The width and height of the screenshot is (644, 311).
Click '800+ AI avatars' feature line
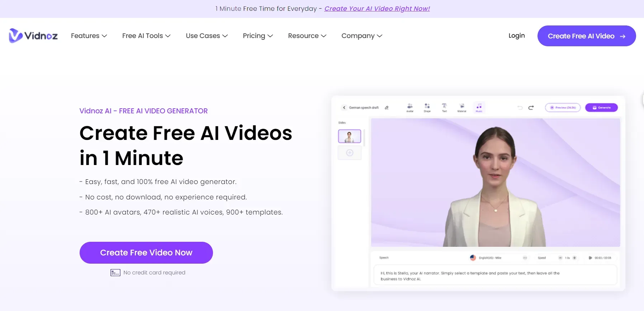tap(181, 212)
